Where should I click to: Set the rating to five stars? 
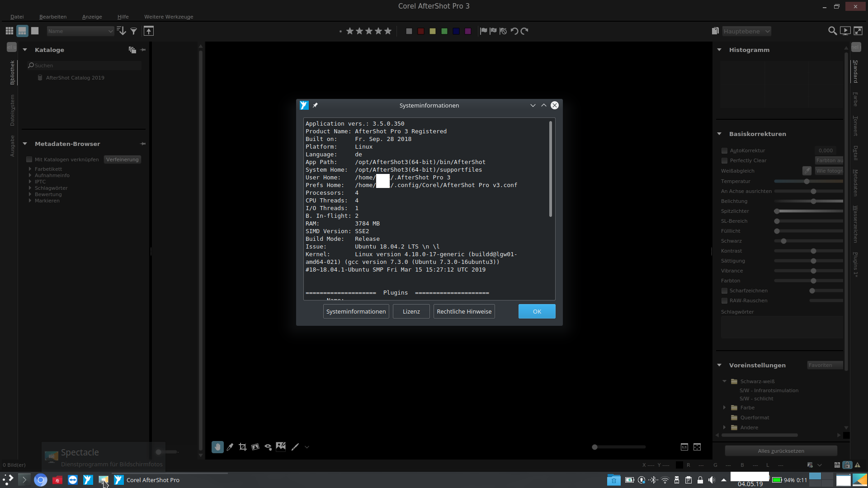click(388, 31)
